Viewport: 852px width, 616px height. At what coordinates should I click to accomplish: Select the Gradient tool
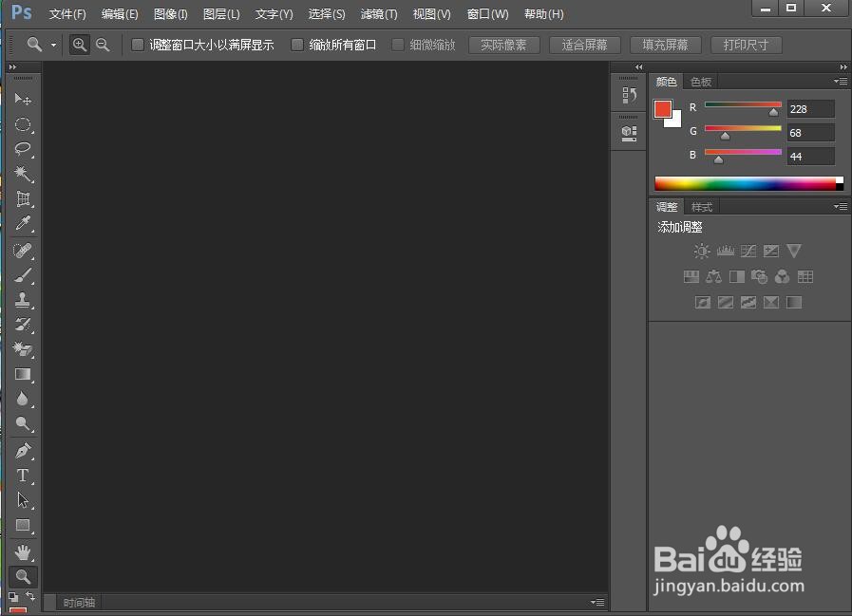click(x=23, y=374)
